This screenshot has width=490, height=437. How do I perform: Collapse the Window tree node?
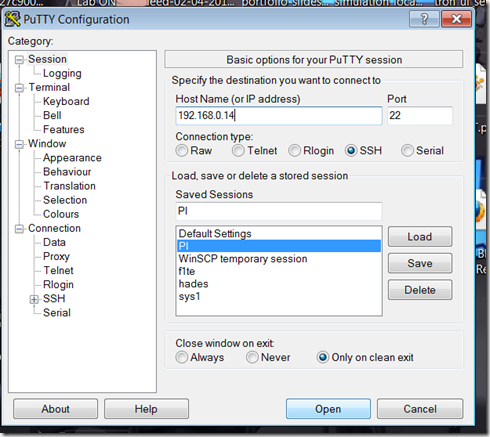coord(19,144)
